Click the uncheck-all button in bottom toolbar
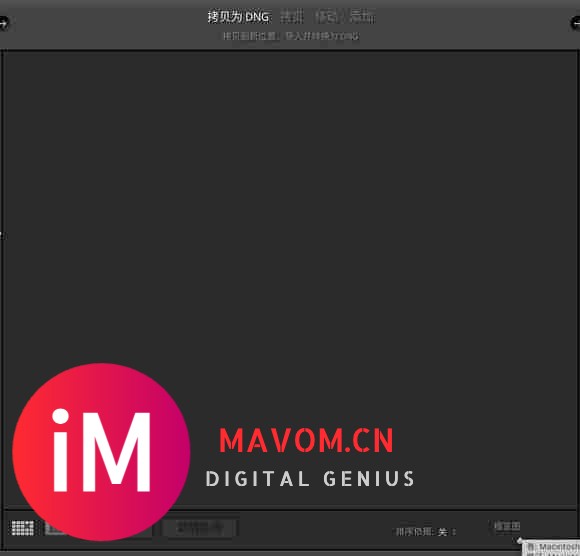The image size is (580, 556). click(200, 528)
